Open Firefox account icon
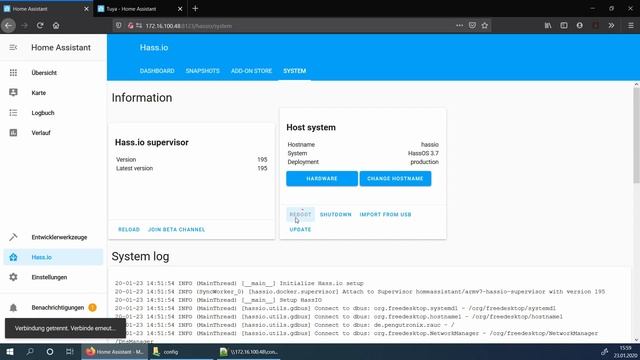Image resolution: width=640 pixels, height=360 pixels. click(580, 26)
